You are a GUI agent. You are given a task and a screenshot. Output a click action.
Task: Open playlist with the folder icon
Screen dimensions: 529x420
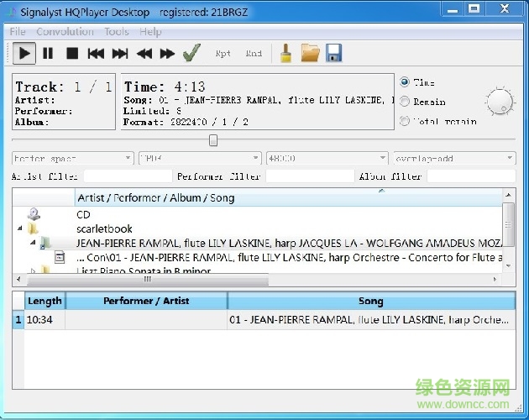tap(310, 54)
